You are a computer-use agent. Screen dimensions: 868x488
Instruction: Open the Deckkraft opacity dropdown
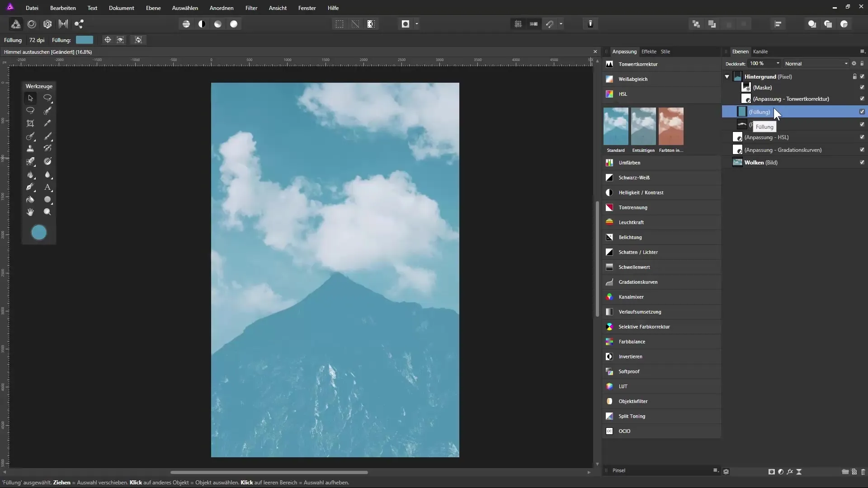click(778, 64)
